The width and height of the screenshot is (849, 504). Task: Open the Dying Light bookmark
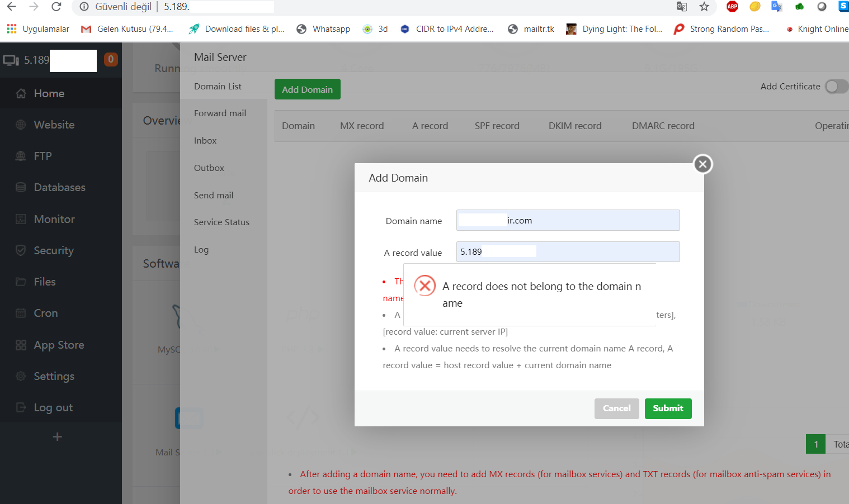[x=614, y=29]
